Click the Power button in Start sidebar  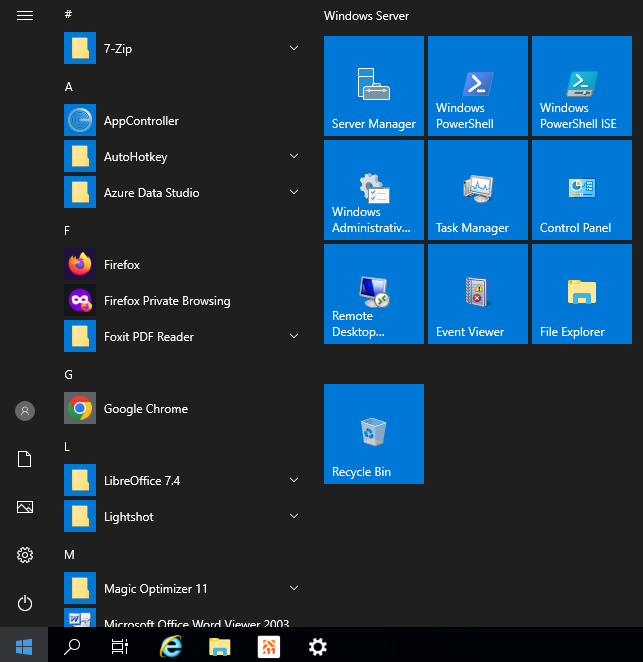(x=25, y=603)
